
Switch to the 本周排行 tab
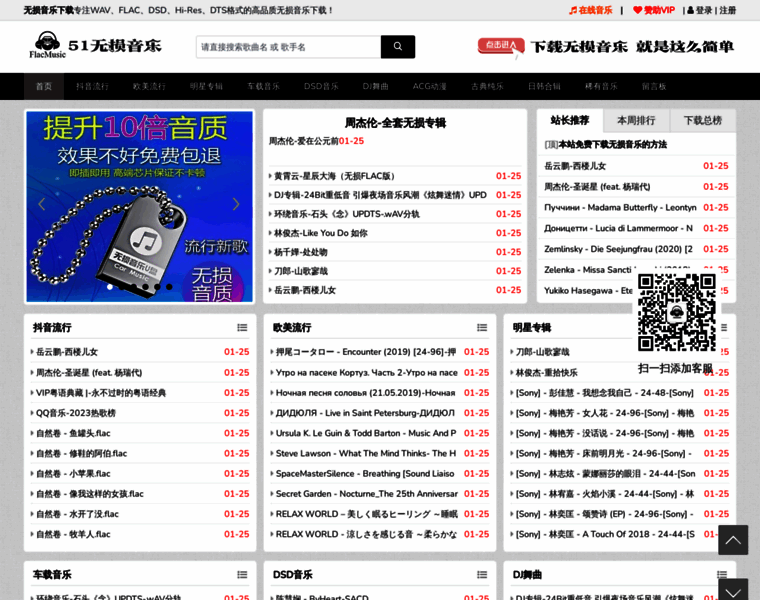[636, 120]
